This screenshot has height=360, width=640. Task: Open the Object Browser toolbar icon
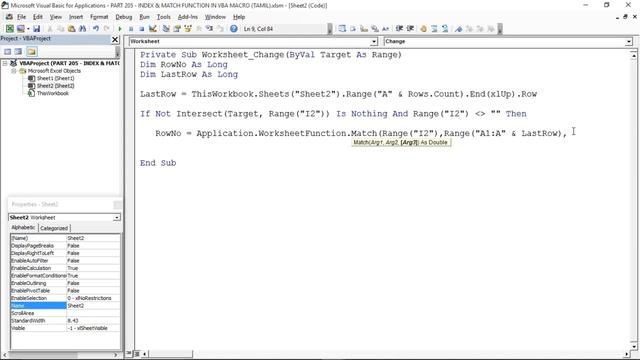coord(188,29)
